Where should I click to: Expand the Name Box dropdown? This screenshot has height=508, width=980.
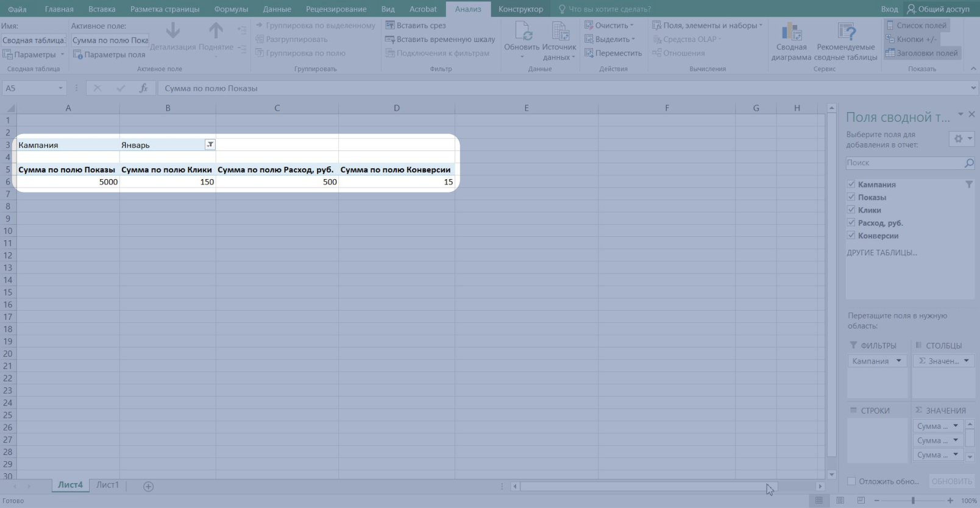(60, 88)
